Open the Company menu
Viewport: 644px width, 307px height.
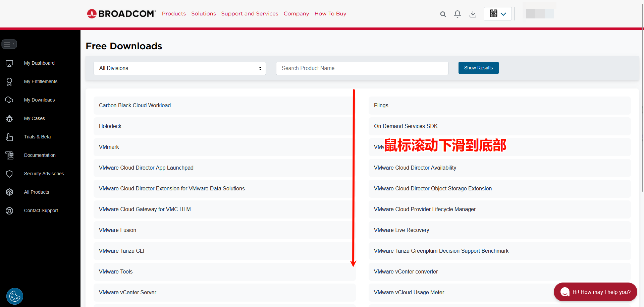pos(296,14)
